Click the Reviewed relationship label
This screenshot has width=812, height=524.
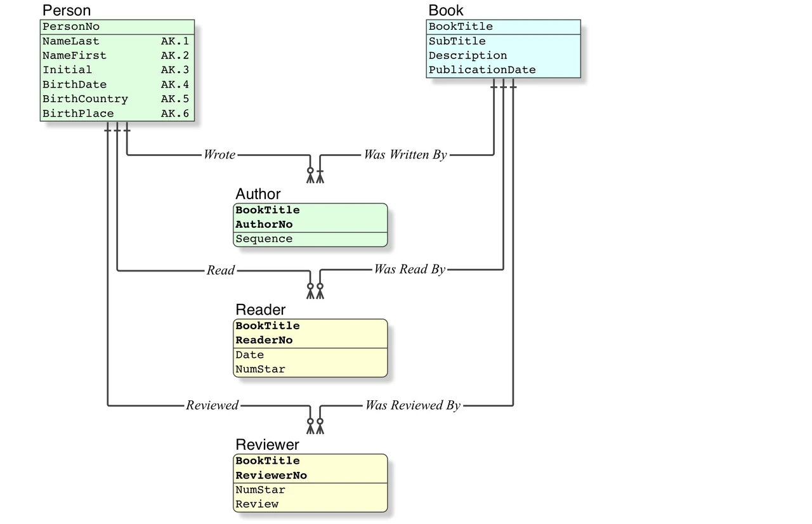click(x=212, y=405)
